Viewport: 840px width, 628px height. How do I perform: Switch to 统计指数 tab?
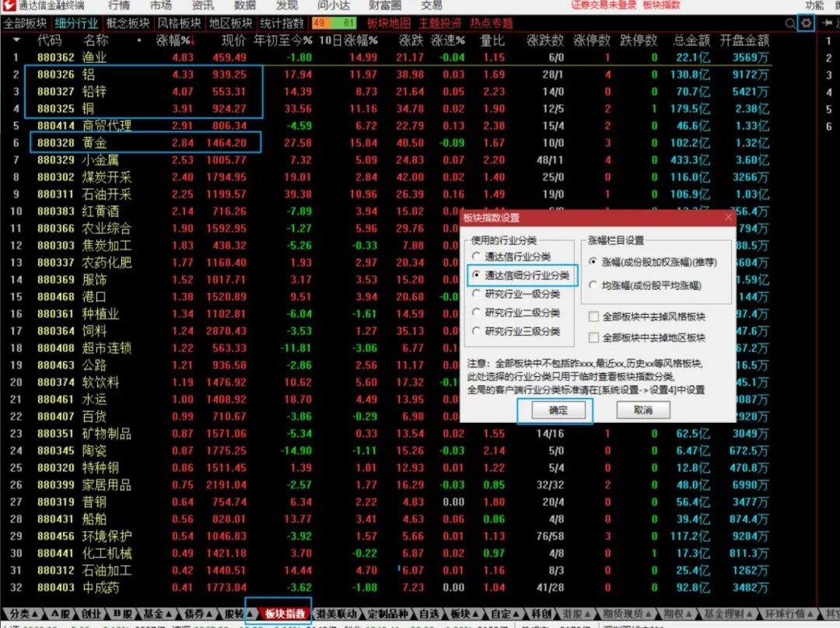[x=282, y=23]
